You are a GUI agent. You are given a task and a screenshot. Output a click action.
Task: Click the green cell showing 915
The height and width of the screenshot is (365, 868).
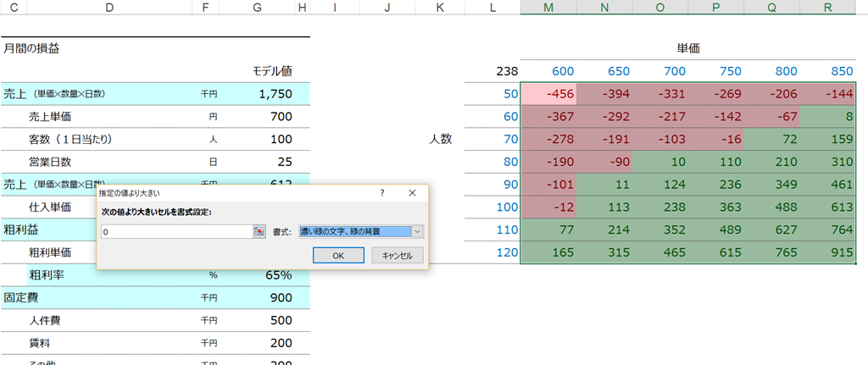828,252
